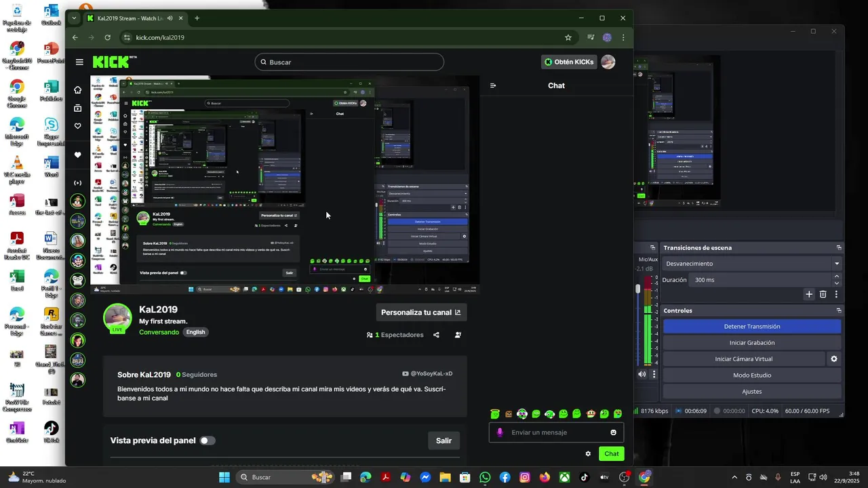868x488 pixels.
Task: Open the Browse icon in Kick sidebar
Action: 78,108
